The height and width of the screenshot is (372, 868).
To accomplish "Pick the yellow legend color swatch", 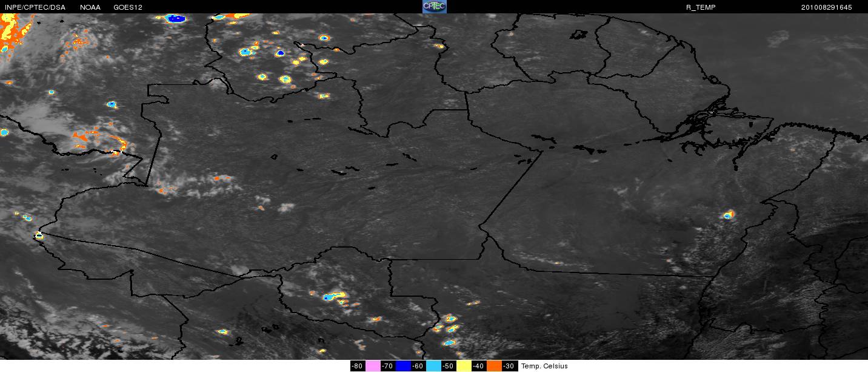I will (463, 366).
